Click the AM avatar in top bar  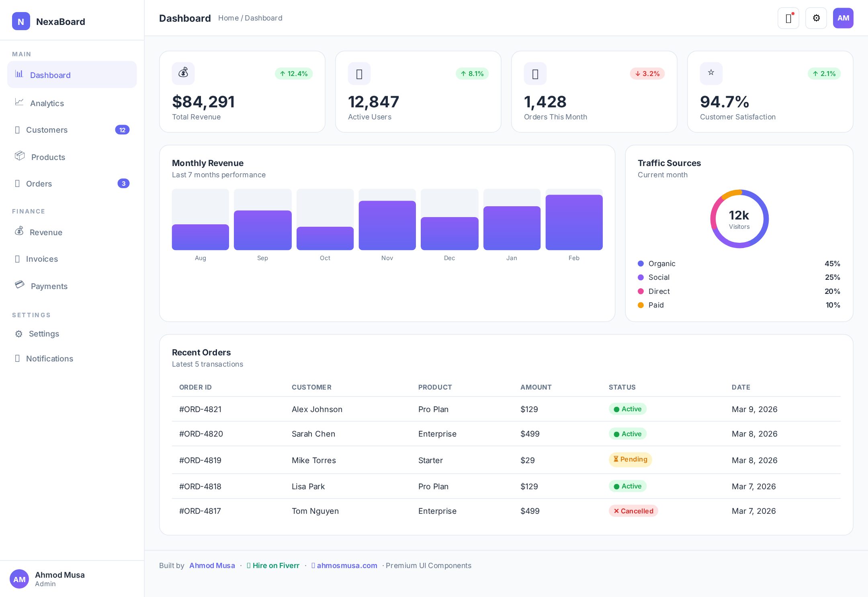pyautogui.click(x=843, y=18)
